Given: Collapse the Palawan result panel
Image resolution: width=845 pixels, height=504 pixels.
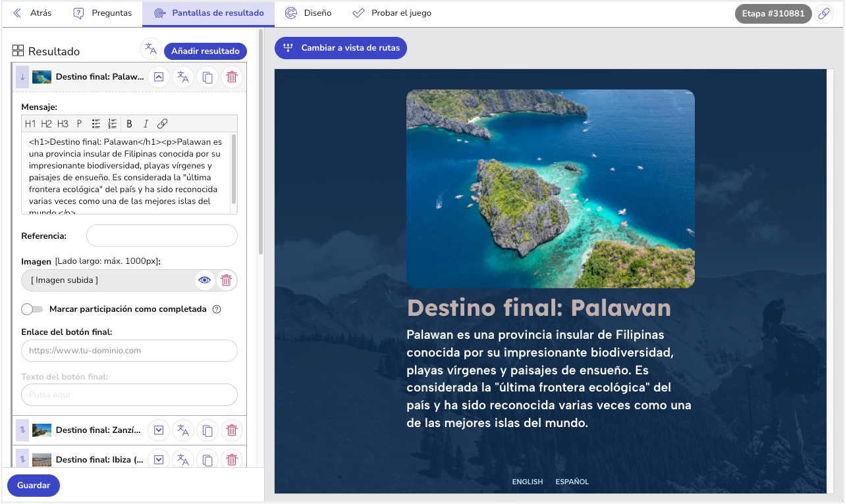Looking at the screenshot, I should (159, 78).
